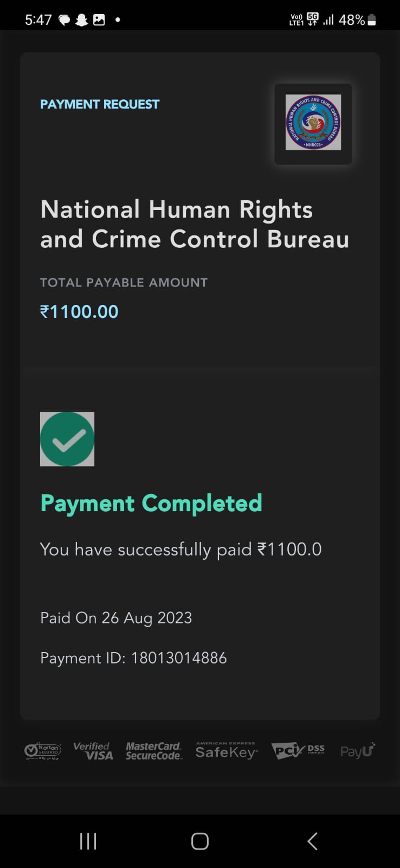Tap the Payment Completed status text
400x868 pixels.
click(x=151, y=503)
